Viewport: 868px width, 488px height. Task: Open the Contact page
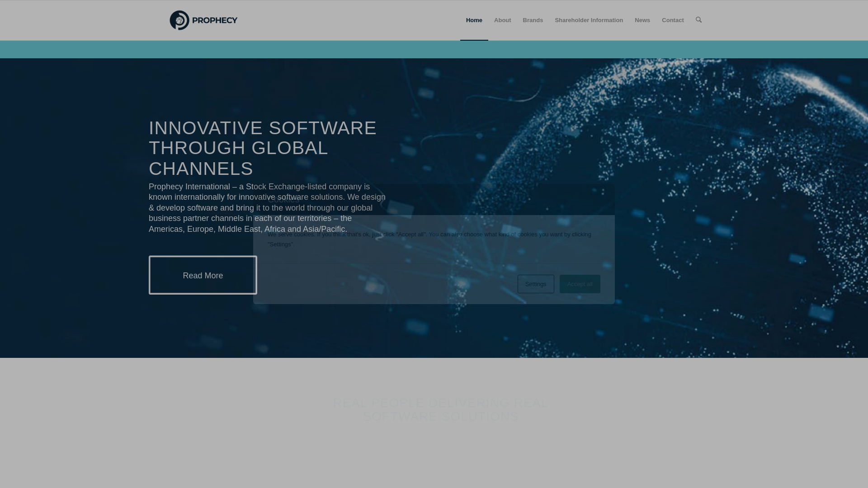tap(673, 20)
